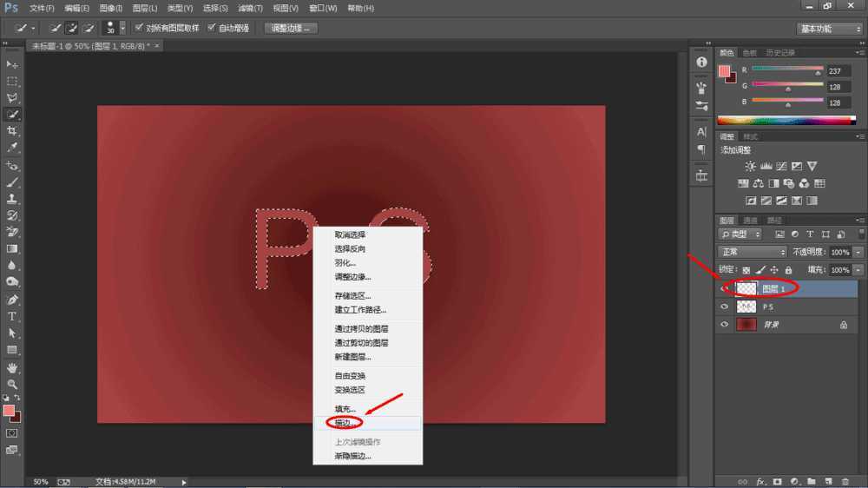Open the Character panel icon
This screenshot has height=488, width=868.
coord(701,132)
